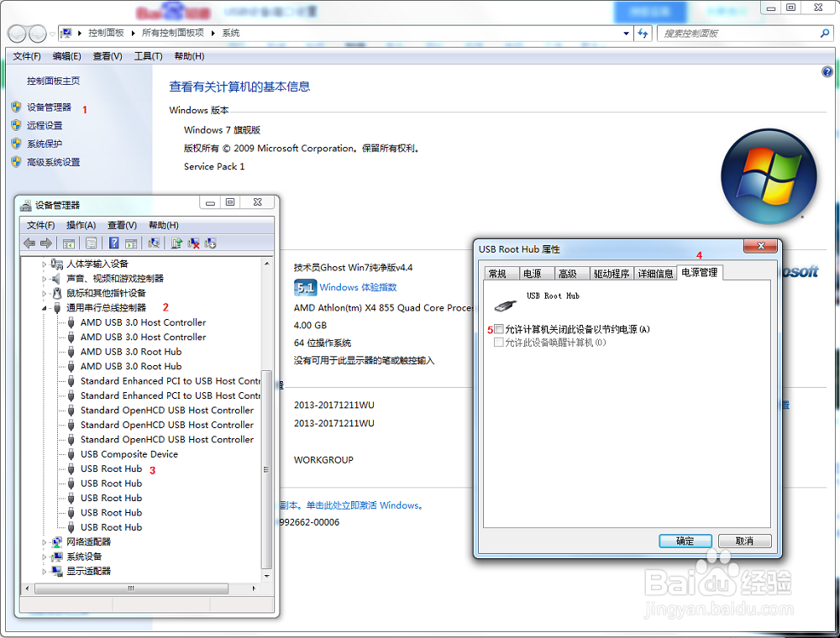Click help question-mark icon in System window
This screenshot has width=840, height=638.
point(827,71)
